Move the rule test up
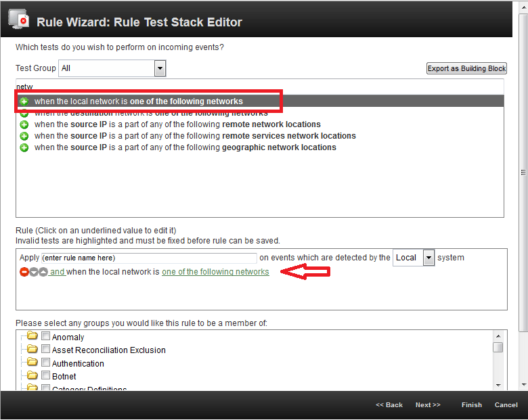Image resolution: width=528 pixels, height=420 pixels. 43,272
